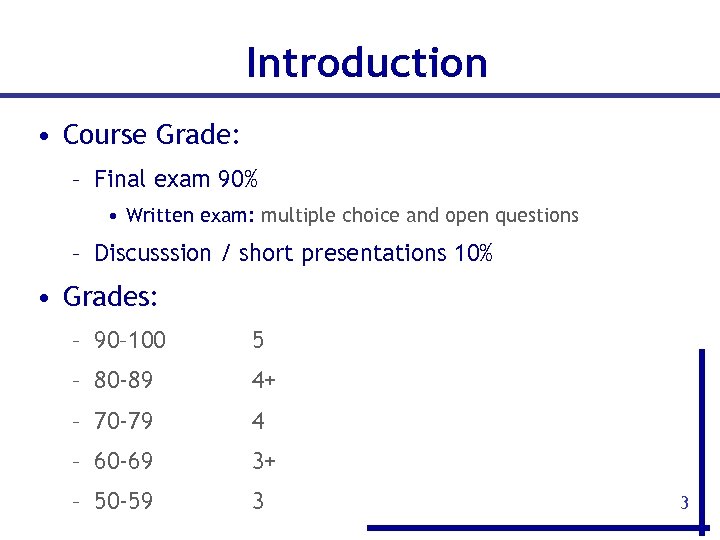Screen dimensions: 720x540
Task: Select the "Grades:" bullet heading
Action: [x=111, y=297]
